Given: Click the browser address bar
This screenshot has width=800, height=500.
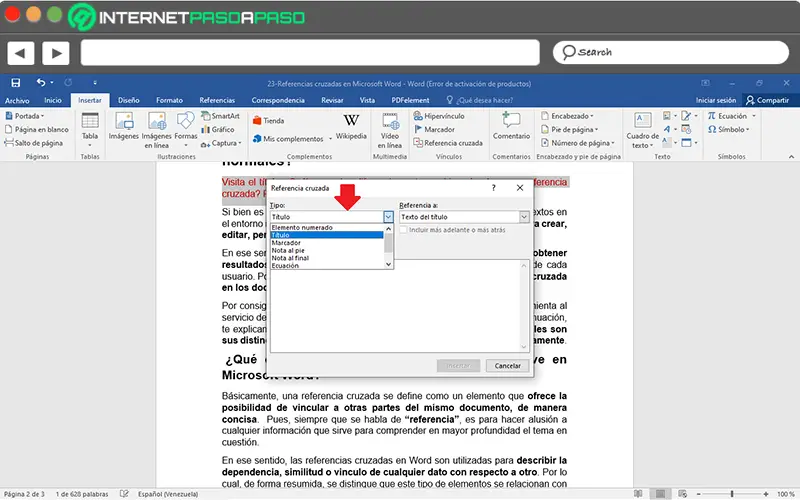Looking at the screenshot, I should tap(310, 53).
